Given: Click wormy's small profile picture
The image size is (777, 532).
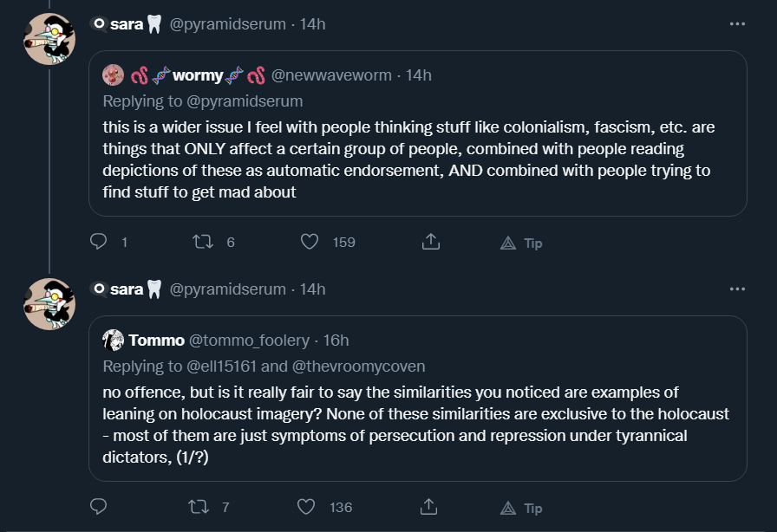Looking at the screenshot, I should coord(113,75).
